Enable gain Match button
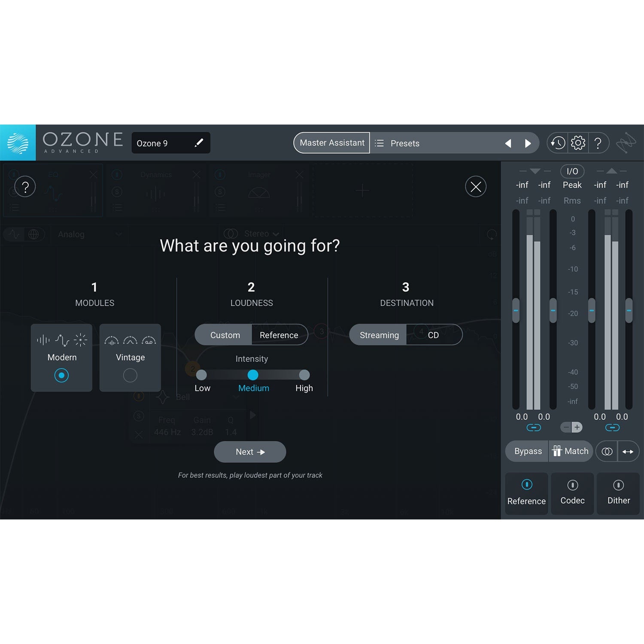 pyautogui.click(x=571, y=451)
